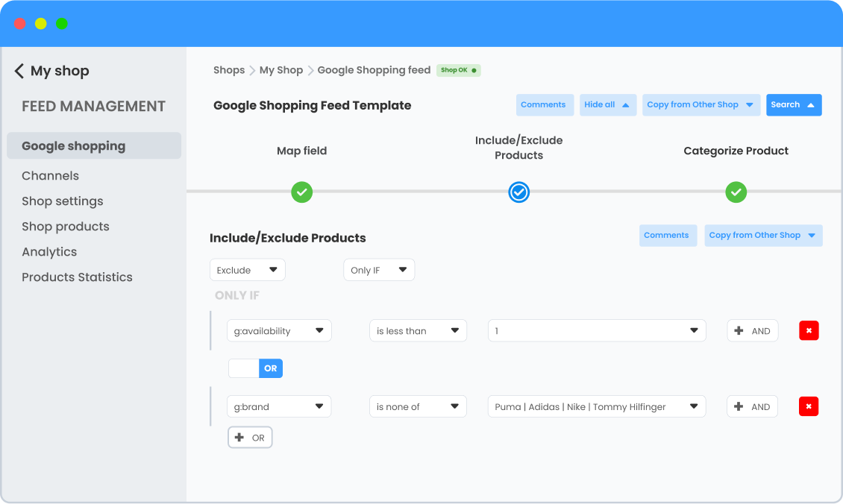Add AND condition to g:brand rule
The image size is (843, 504).
(752, 407)
